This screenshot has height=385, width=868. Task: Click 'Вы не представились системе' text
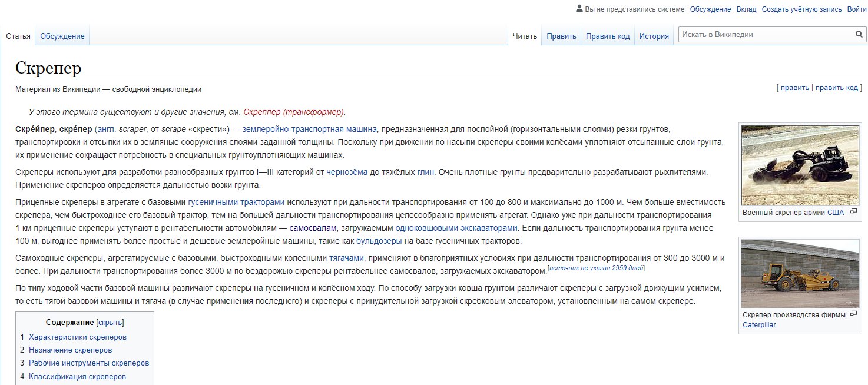(635, 9)
